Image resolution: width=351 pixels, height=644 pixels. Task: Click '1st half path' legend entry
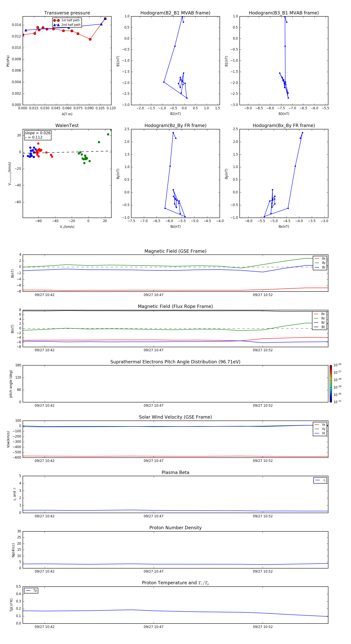pos(66,20)
